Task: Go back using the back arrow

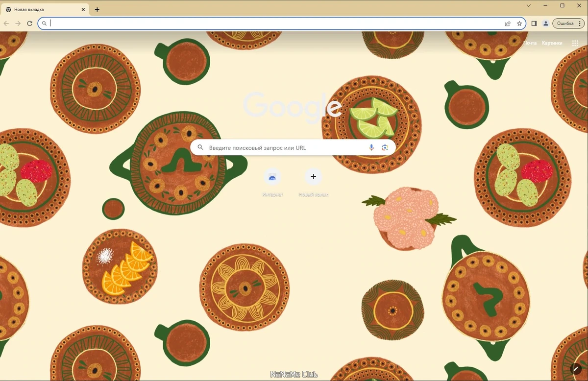Action: click(6, 24)
